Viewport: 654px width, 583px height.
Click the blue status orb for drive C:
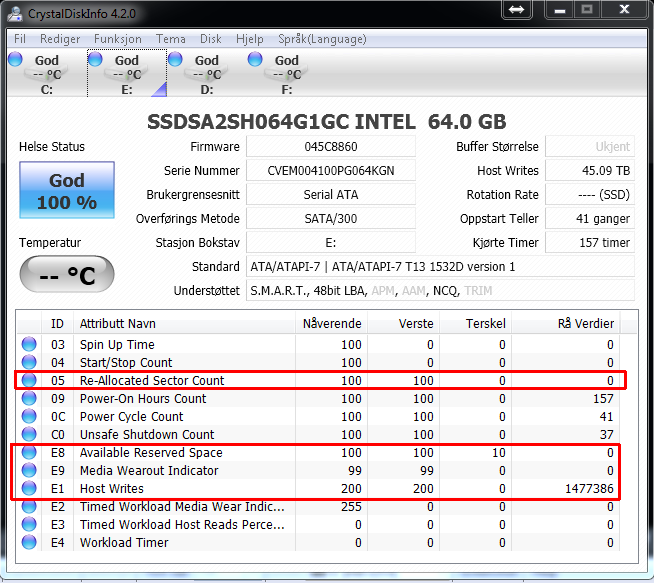click(15, 59)
